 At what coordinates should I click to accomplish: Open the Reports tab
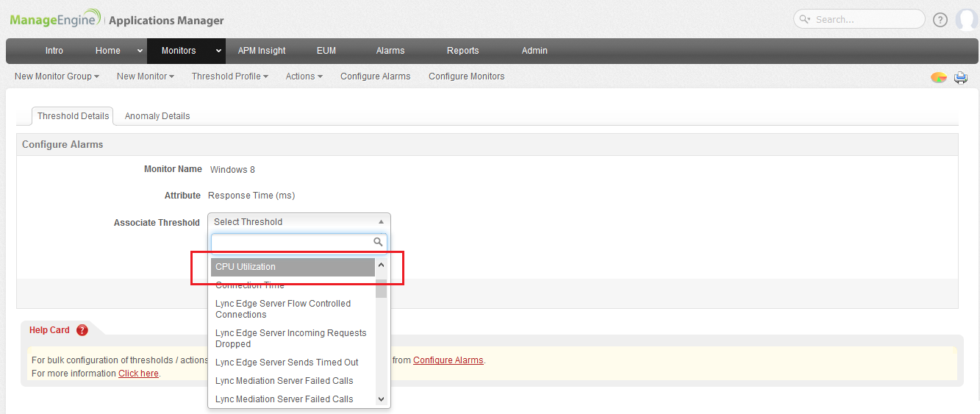[x=463, y=51]
